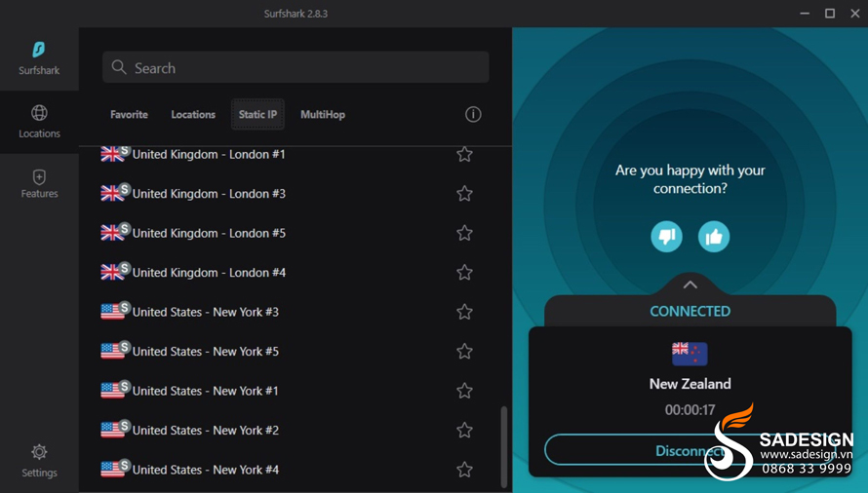The image size is (868, 493).
Task: Open the Features sidebar section
Action: click(x=39, y=184)
